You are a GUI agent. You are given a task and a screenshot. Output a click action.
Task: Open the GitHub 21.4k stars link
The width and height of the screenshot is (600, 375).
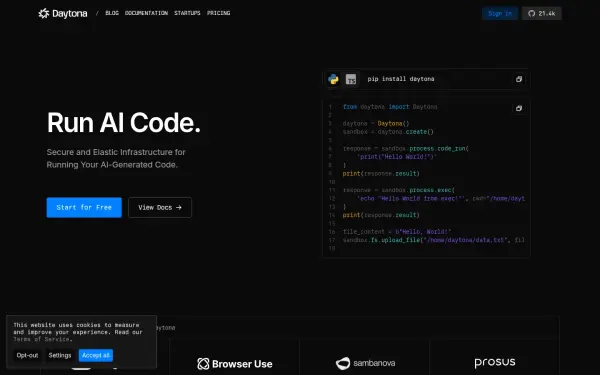coord(541,13)
